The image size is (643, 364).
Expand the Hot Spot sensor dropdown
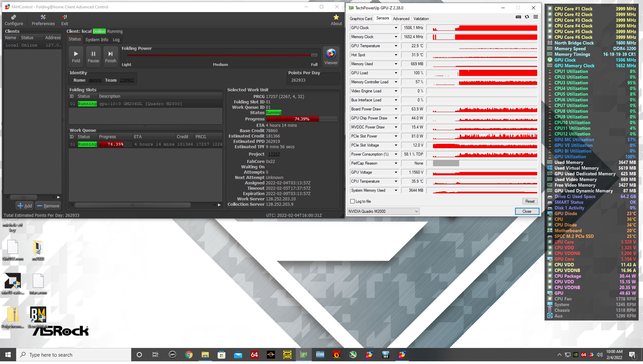click(x=396, y=55)
